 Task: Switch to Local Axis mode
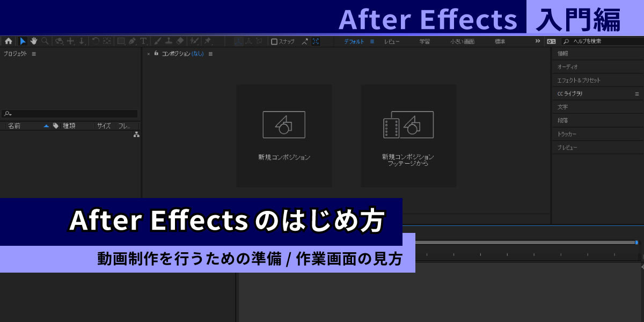coord(238,41)
